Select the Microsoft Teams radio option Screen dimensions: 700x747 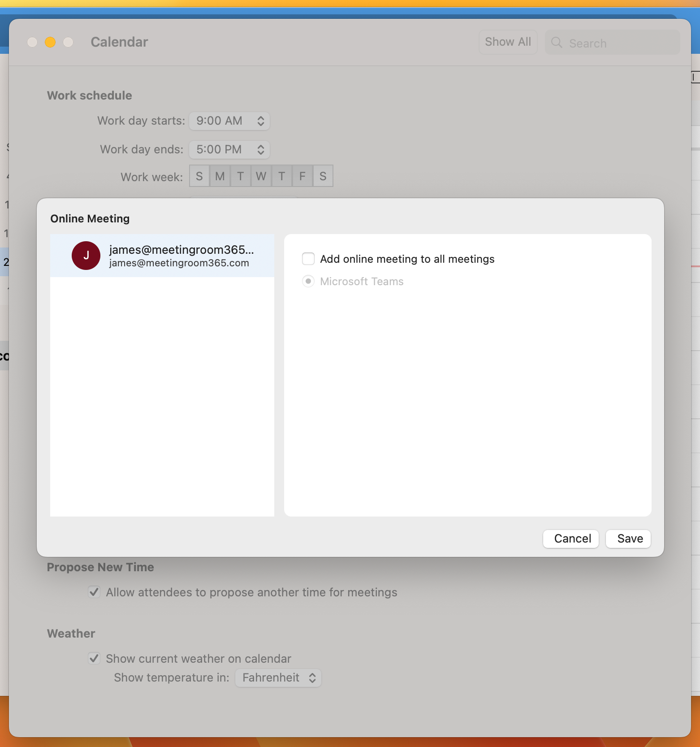(308, 281)
